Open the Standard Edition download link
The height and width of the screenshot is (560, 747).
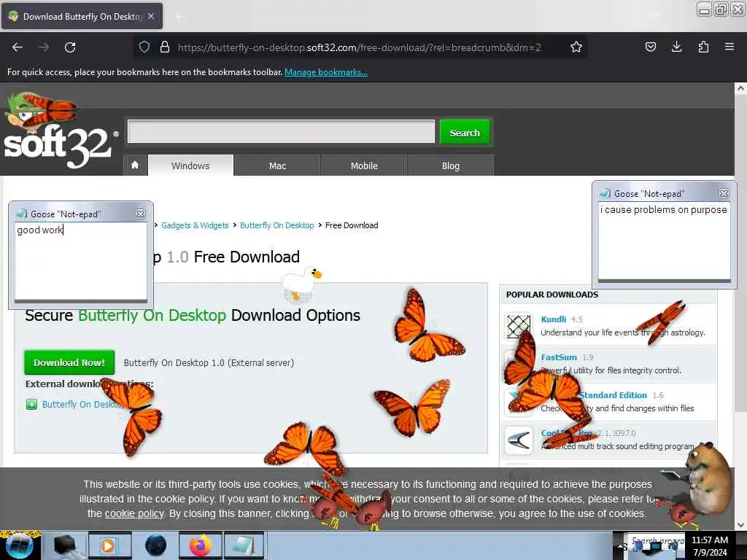click(x=613, y=395)
